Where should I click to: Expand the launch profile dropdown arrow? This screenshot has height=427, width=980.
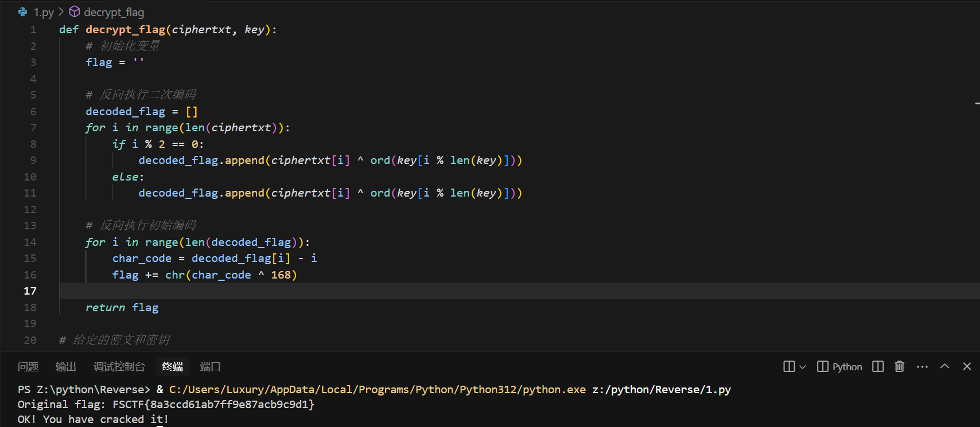803,367
